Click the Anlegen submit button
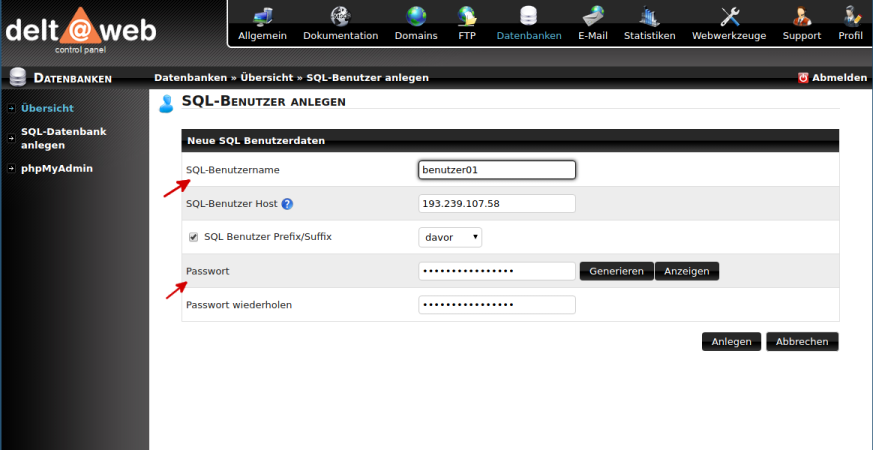873x450 pixels. 731,341
